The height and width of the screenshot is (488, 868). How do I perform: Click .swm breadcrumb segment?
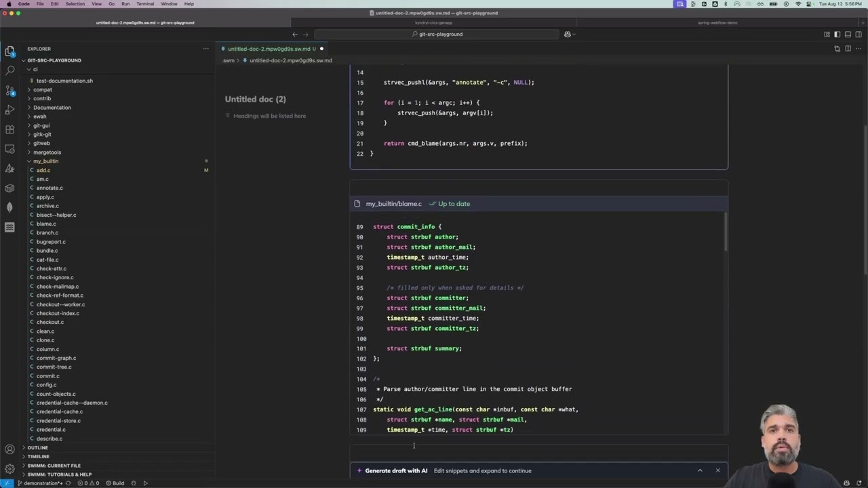(x=229, y=60)
